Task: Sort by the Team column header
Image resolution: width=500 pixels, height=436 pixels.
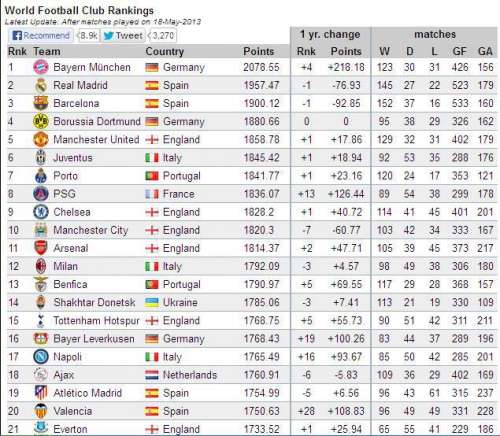Action: pyautogui.click(x=47, y=51)
